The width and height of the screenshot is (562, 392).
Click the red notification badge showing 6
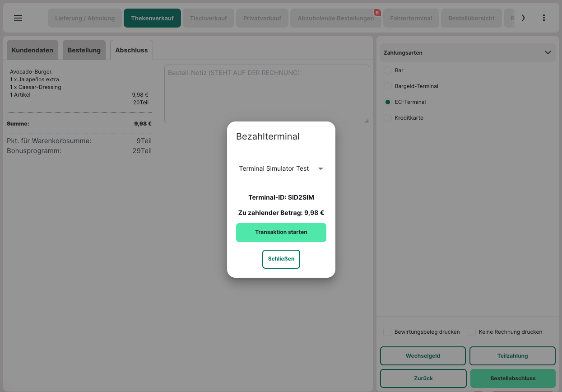click(x=377, y=13)
